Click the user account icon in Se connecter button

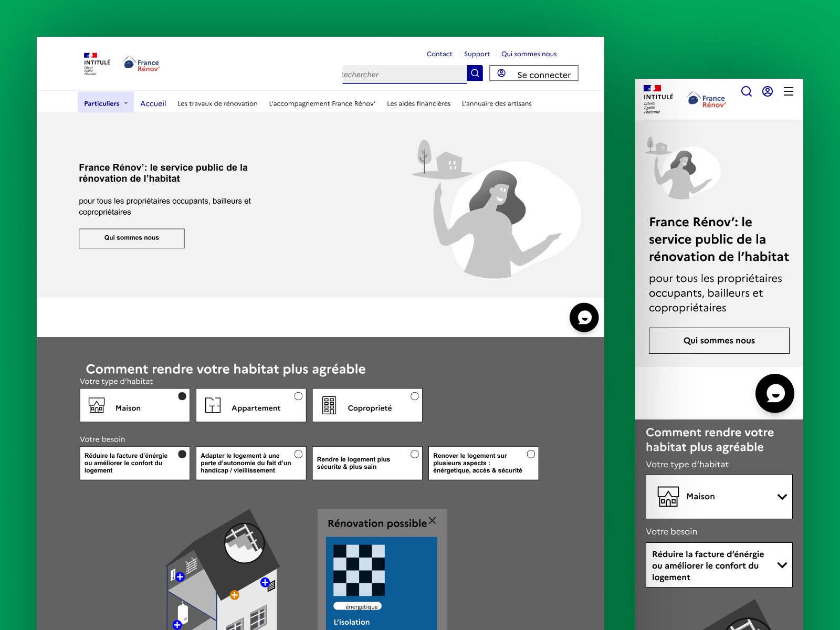pyautogui.click(x=501, y=73)
